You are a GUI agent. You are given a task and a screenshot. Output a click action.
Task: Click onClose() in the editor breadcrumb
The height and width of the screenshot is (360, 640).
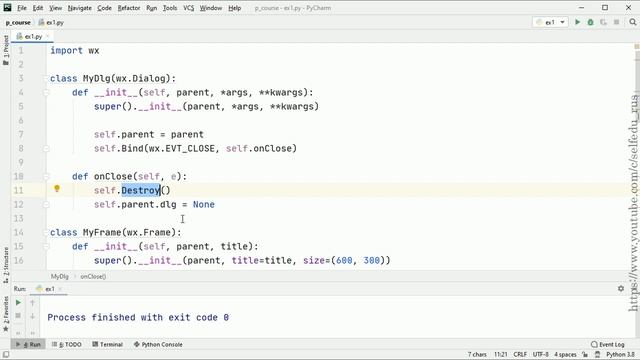pos(93,276)
